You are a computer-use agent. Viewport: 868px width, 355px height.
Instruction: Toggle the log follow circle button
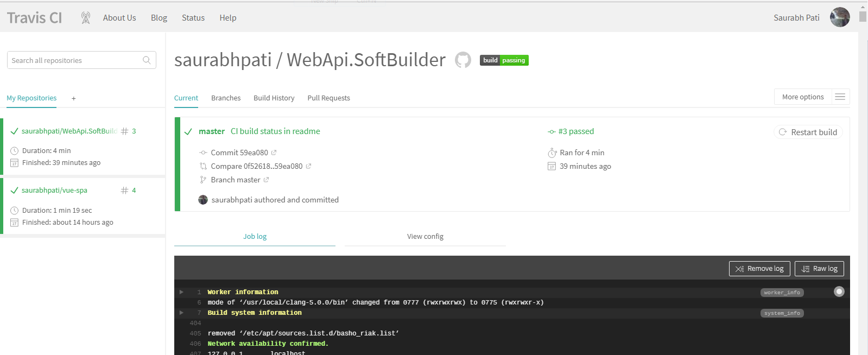pyautogui.click(x=839, y=292)
